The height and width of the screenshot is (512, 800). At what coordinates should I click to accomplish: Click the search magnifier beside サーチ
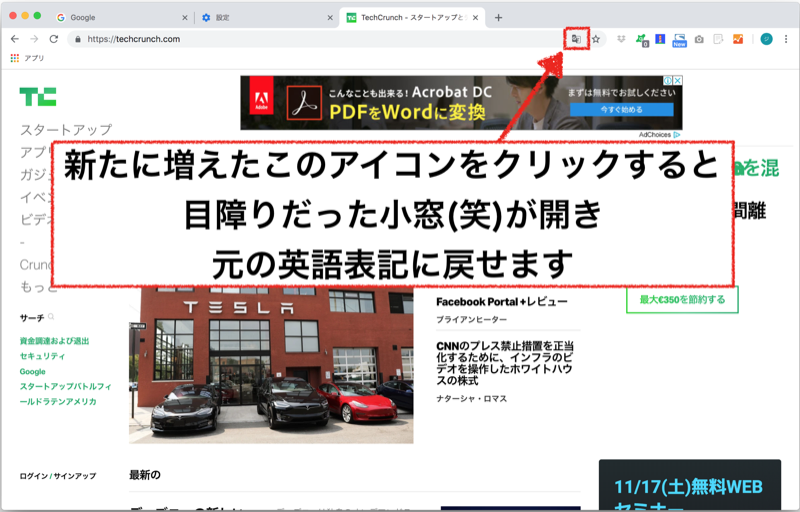coord(51,317)
